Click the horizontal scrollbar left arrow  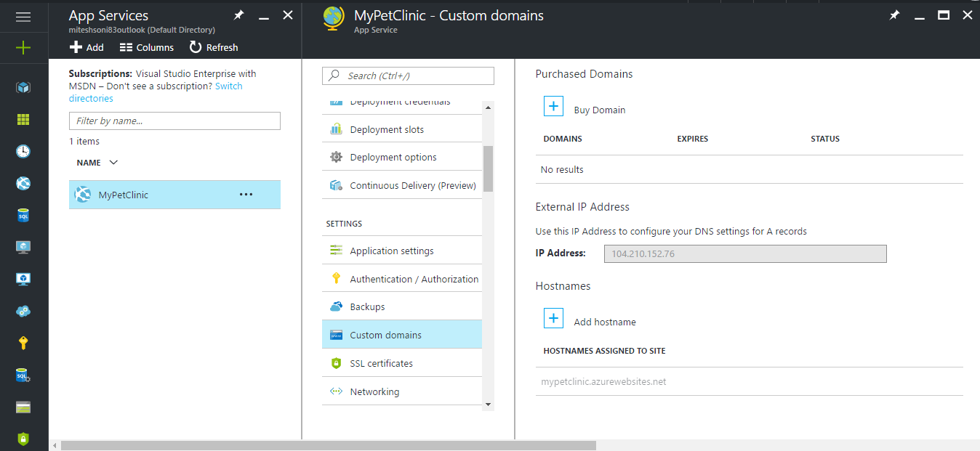[x=55, y=445]
